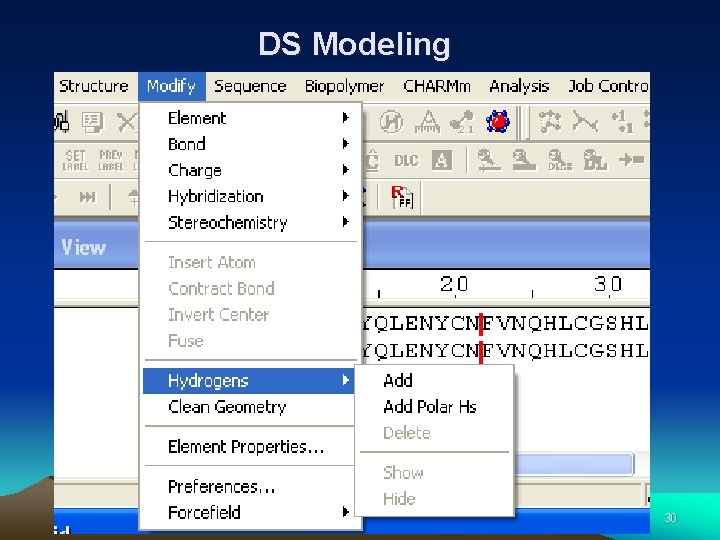The width and height of the screenshot is (720, 540).
Task: Click the branching lines tool icon
Action: pos(585,122)
